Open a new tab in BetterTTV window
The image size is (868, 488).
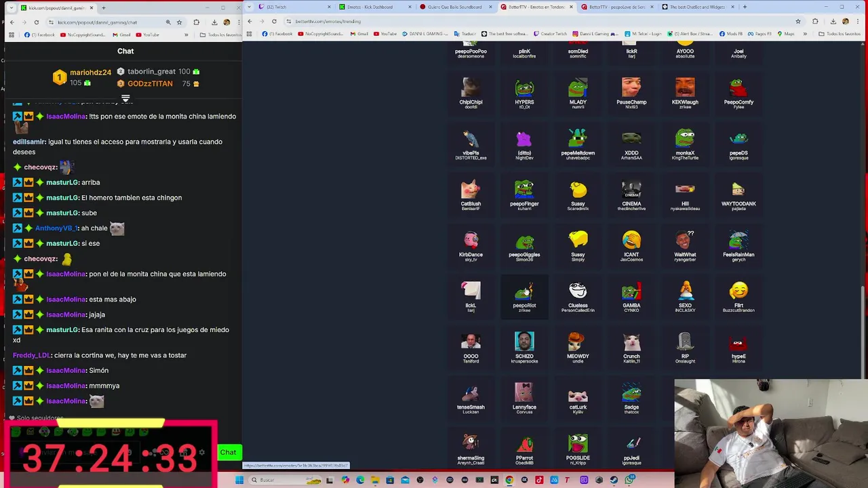click(745, 7)
